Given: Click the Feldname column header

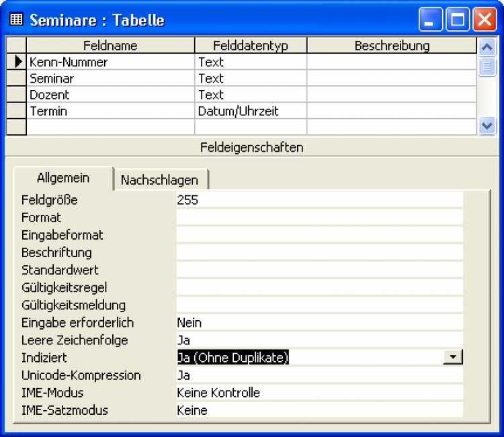Looking at the screenshot, I should pos(110,46).
